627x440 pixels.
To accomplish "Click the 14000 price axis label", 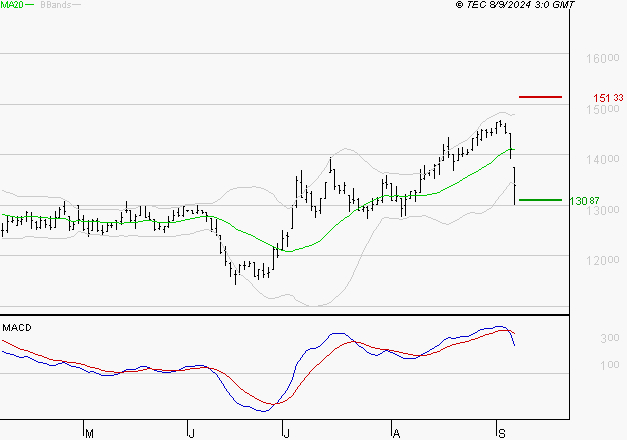I will tap(603, 159).
